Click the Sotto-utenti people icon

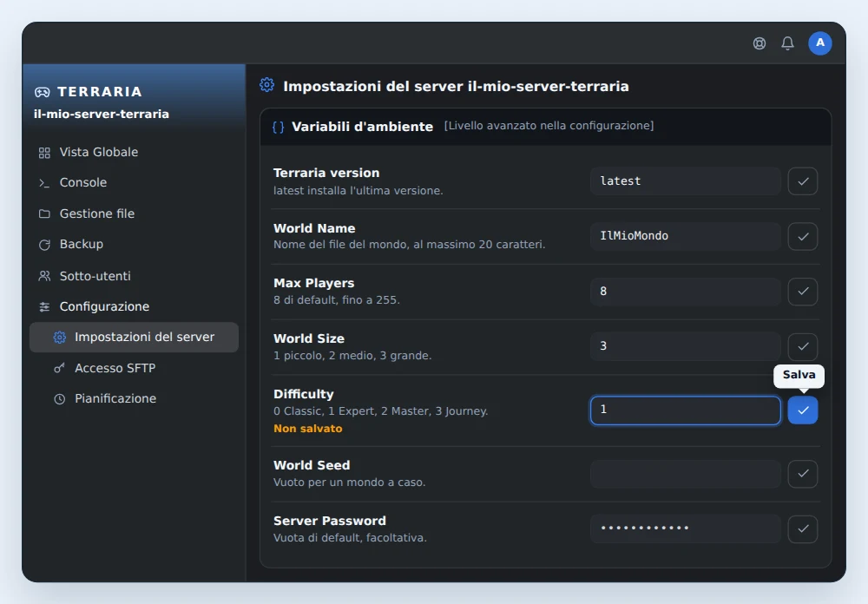(44, 276)
